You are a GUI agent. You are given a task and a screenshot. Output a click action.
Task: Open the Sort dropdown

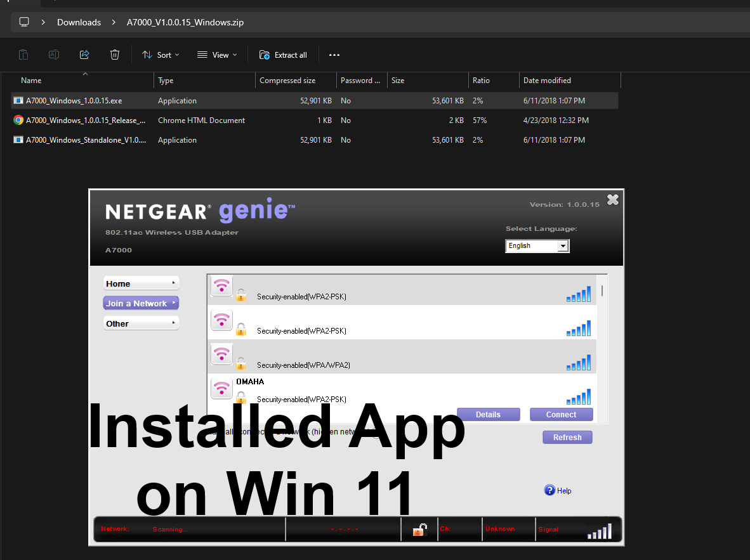161,55
